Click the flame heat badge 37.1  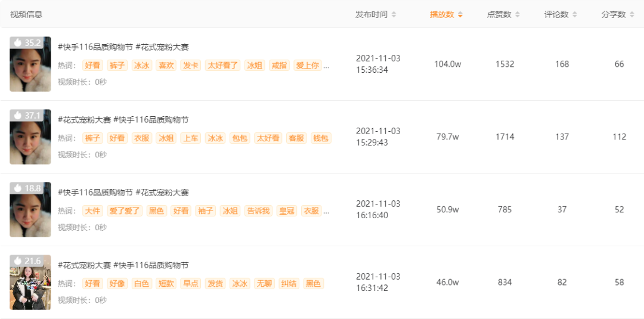pos(27,115)
